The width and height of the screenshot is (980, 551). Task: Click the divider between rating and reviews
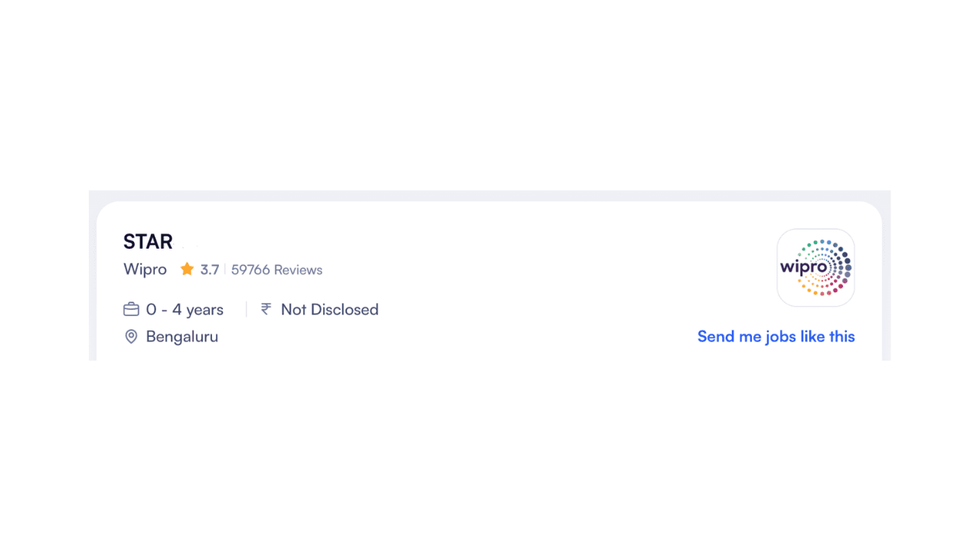tap(225, 269)
